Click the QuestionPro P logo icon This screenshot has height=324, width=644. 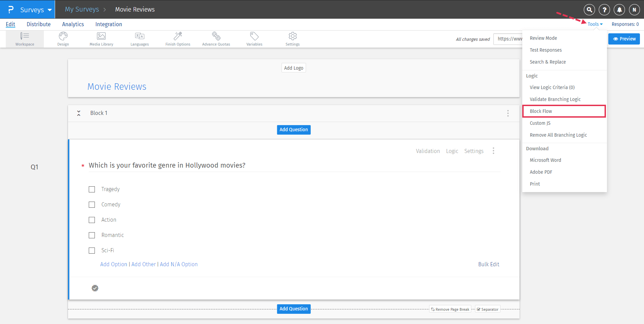[11, 10]
